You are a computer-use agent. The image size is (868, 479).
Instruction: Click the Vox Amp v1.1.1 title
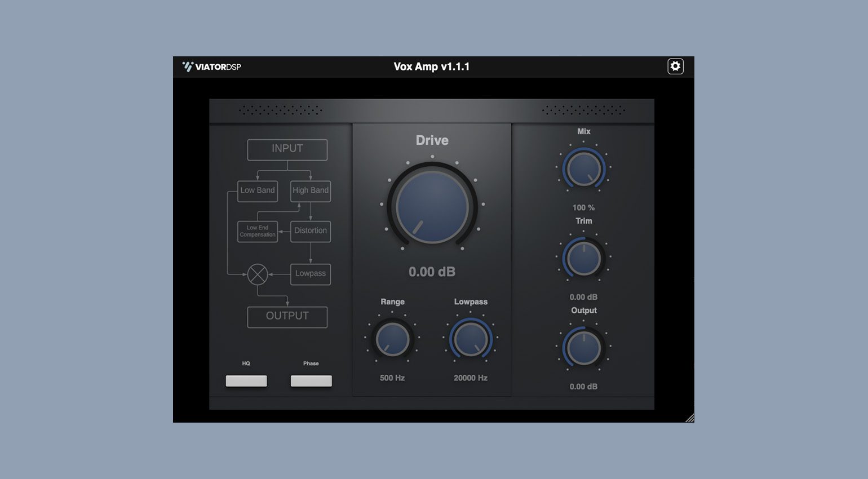[432, 66]
